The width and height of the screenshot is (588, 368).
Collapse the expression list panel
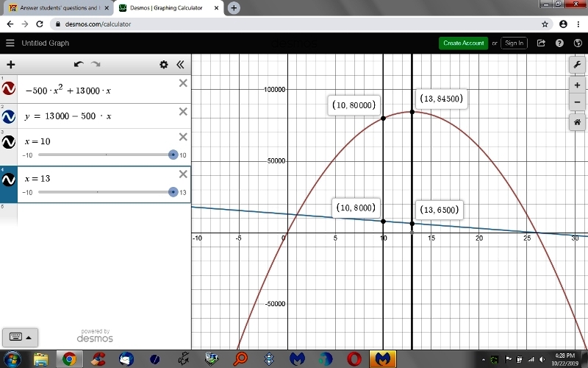(180, 65)
